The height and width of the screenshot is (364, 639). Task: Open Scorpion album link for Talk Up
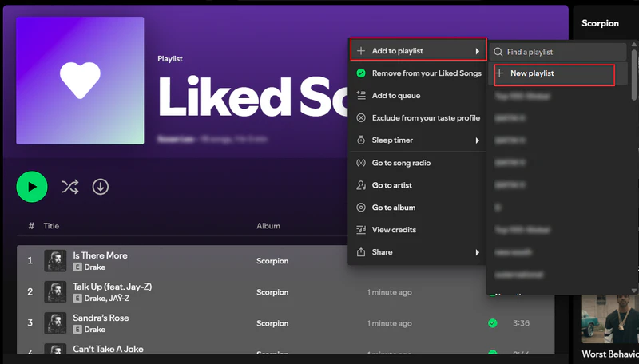(x=272, y=292)
